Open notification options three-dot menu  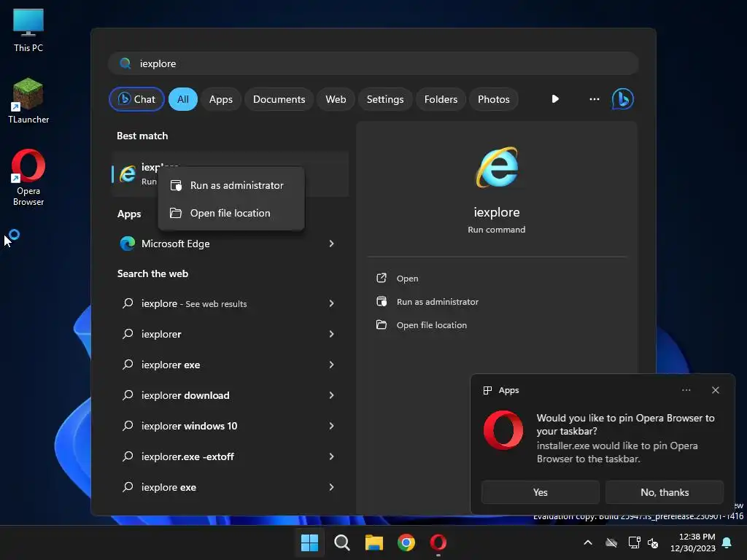click(686, 390)
